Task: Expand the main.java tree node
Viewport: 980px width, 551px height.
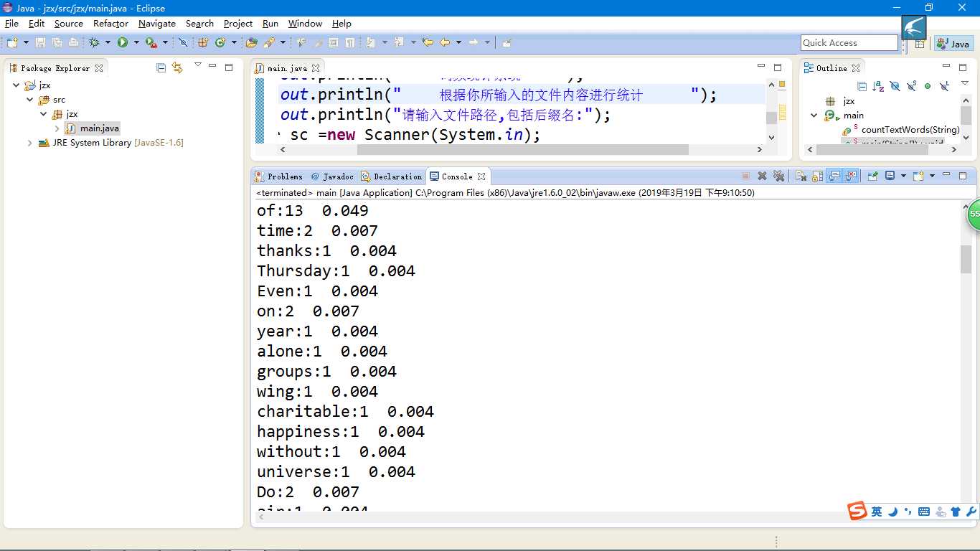Action: point(57,128)
